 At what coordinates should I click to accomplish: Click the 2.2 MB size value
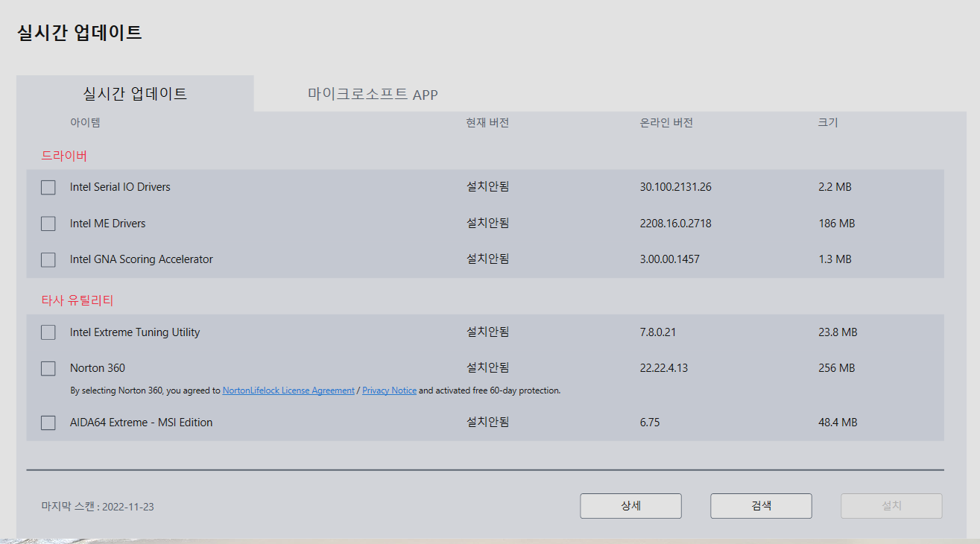(835, 187)
